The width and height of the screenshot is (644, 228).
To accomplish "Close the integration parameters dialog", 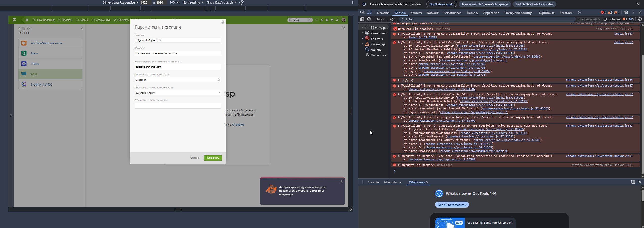I will (x=223, y=22).
